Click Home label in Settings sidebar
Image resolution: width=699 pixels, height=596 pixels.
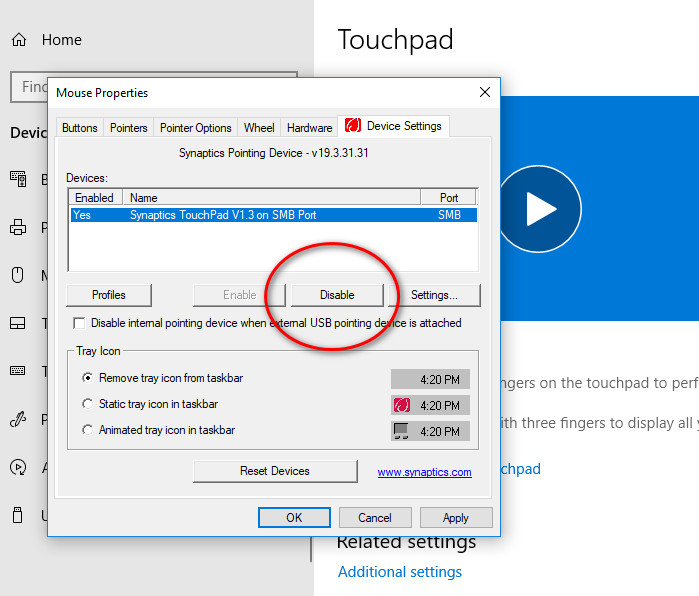point(62,40)
